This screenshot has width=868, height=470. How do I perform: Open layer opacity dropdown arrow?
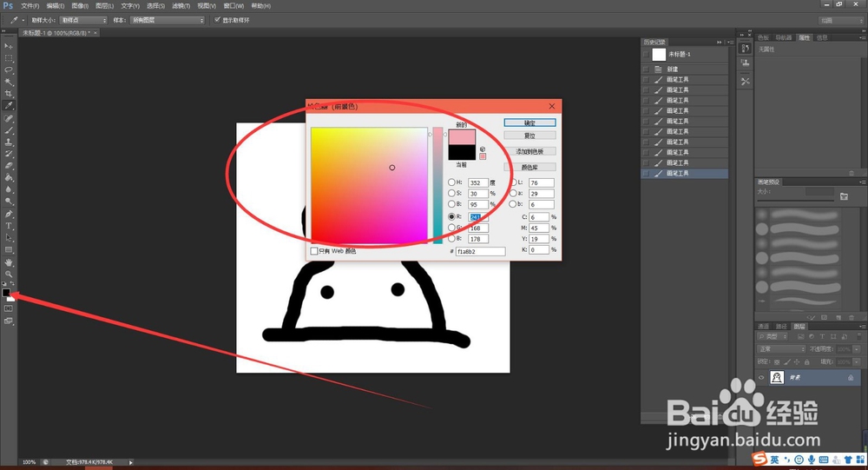click(857, 349)
